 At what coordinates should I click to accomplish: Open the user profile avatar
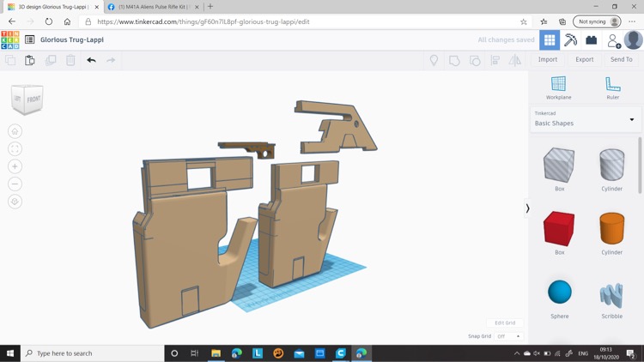[x=634, y=39]
